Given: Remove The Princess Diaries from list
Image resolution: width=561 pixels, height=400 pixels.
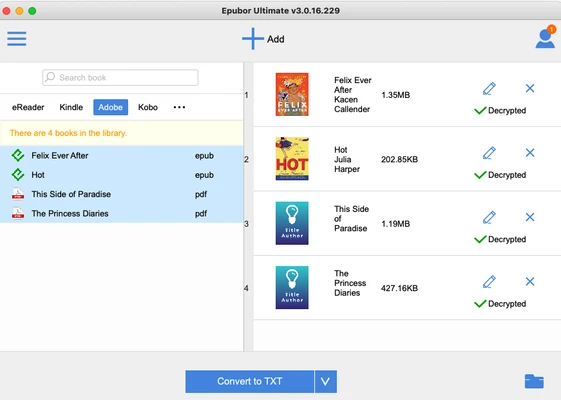Looking at the screenshot, I should click(x=530, y=282).
